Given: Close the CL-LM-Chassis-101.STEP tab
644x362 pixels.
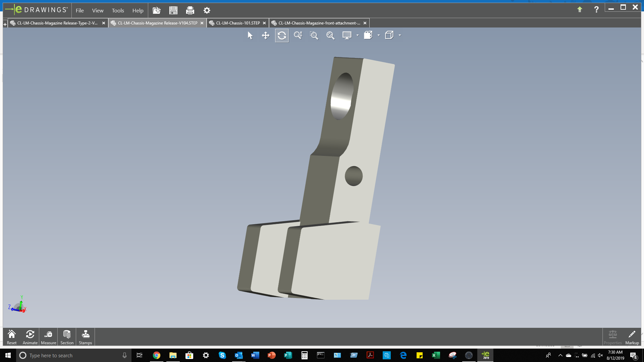Looking at the screenshot, I should (264, 23).
